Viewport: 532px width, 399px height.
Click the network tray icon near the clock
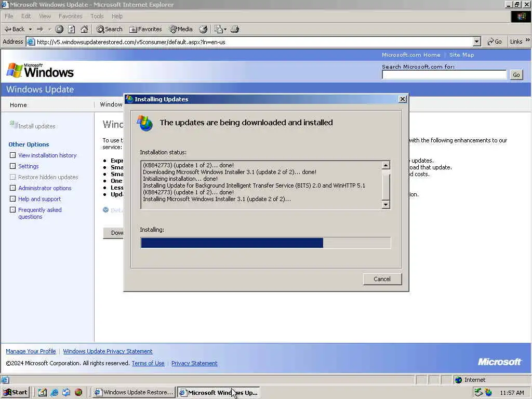pos(478,392)
